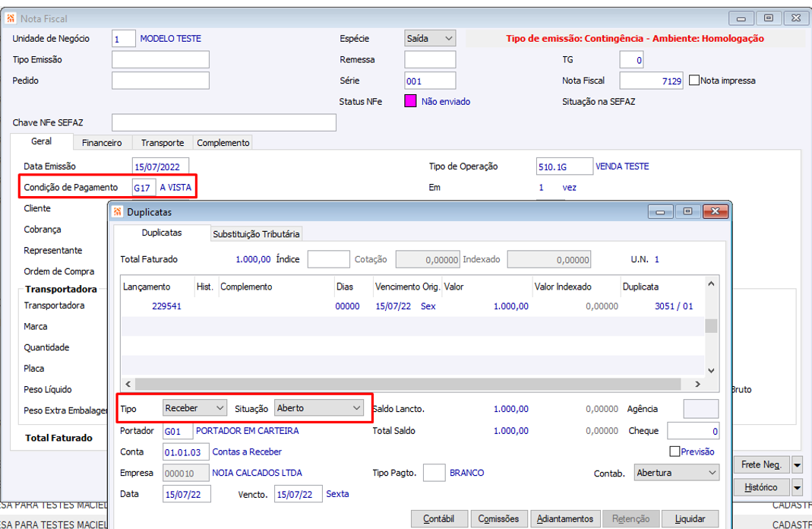Click the magenta Status NFe color indicator
The height and width of the screenshot is (529, 812).
(410, 101)
